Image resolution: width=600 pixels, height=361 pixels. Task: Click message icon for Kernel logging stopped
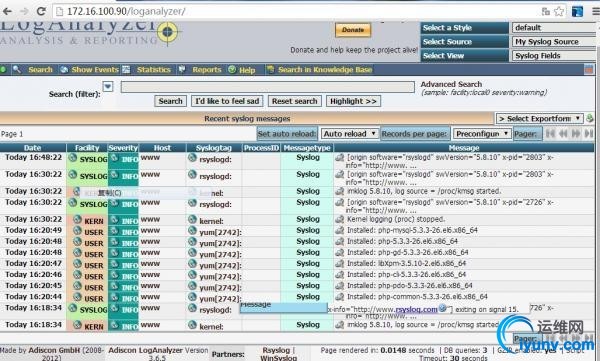click(339, 219)
